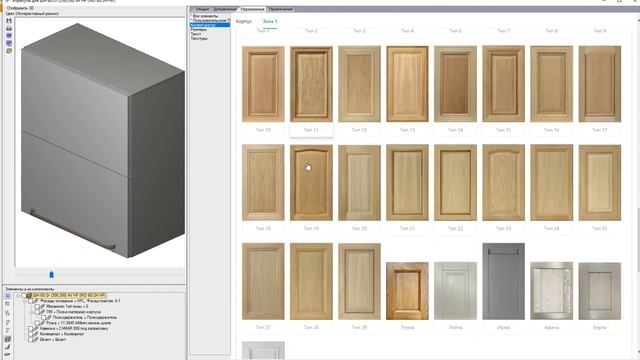640x360 pixels.
Task: Collapse the Фасады складные tree node
Action: coord(24,301)
